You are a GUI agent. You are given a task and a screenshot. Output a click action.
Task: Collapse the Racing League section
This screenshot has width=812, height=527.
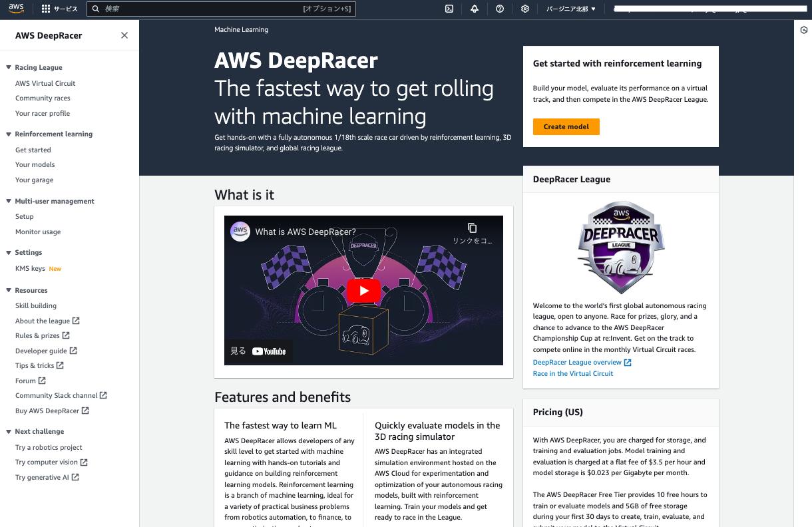[9, 67]
